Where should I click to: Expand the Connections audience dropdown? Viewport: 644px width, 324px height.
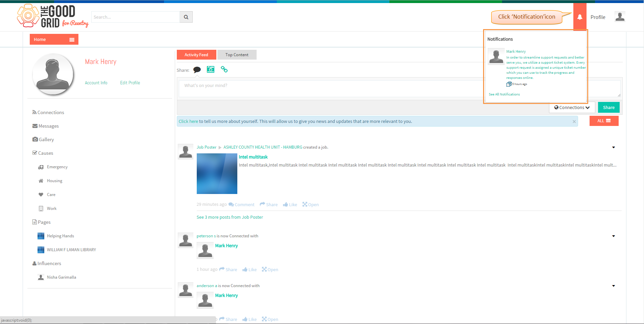(x=572, y=108)
